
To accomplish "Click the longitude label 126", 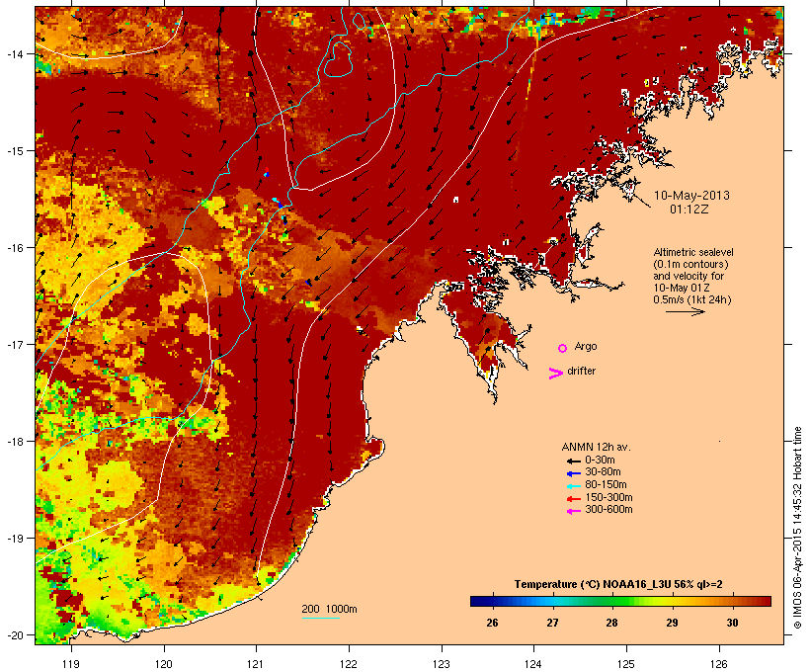I will click(718, 664).
